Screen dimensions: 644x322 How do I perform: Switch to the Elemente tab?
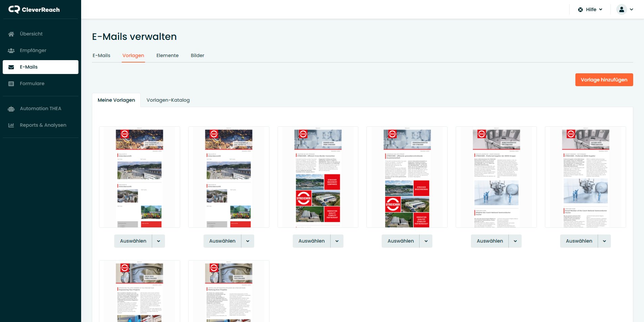pos(167,55)
